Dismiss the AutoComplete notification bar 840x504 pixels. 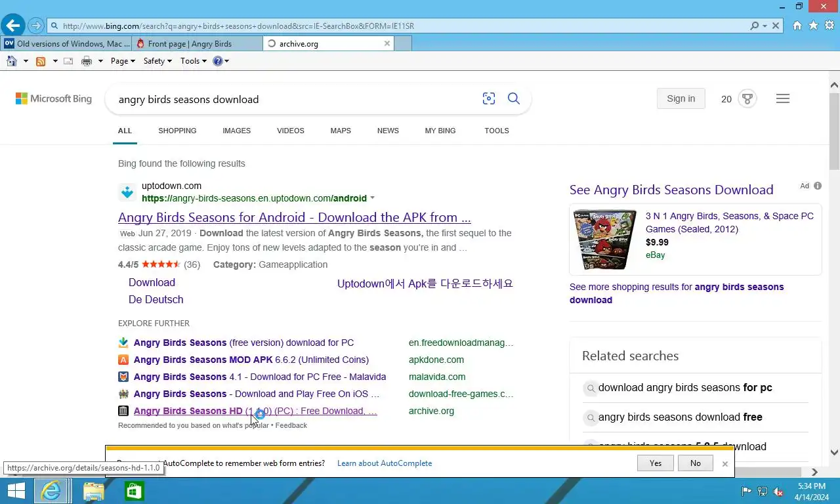pyautogui.click(x=725, y=463)
